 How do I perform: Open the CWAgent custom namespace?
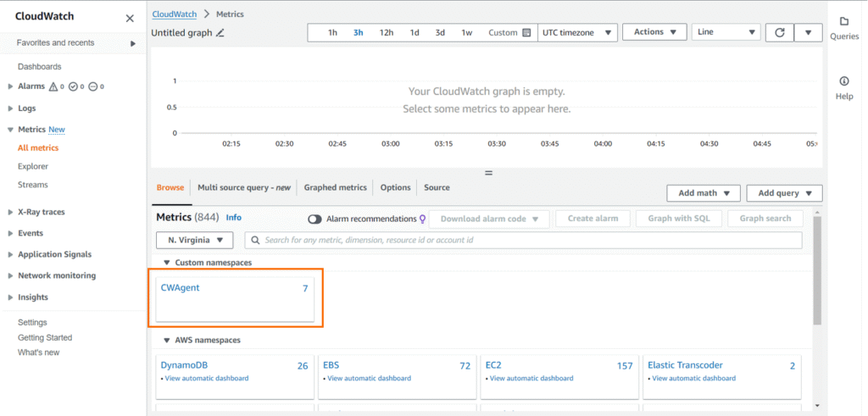click(x=180, y=288)
